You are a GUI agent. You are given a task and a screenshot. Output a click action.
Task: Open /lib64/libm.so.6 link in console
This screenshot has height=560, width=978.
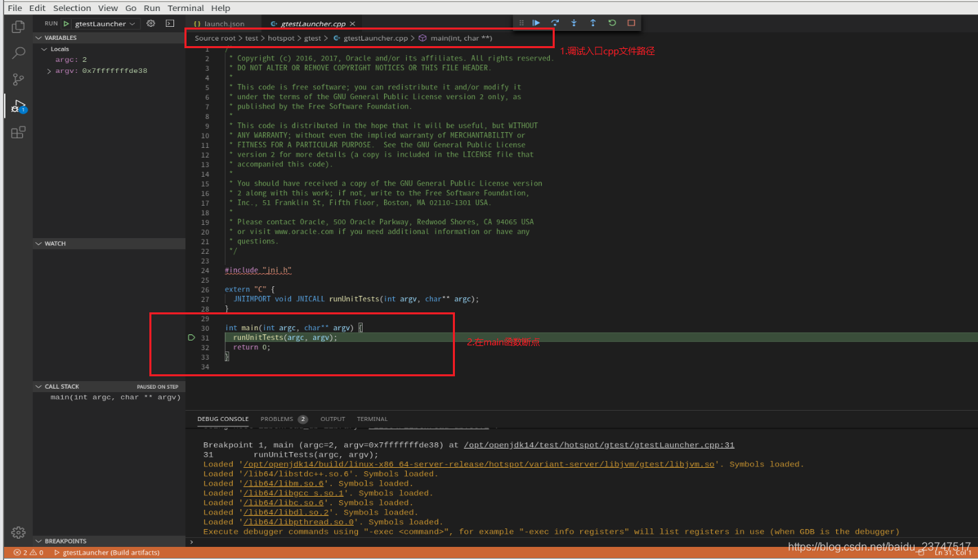283,484
